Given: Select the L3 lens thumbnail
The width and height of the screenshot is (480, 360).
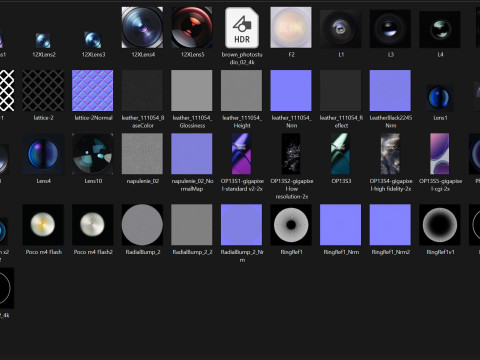Looking at the screenshot, I should coord(390,29).
